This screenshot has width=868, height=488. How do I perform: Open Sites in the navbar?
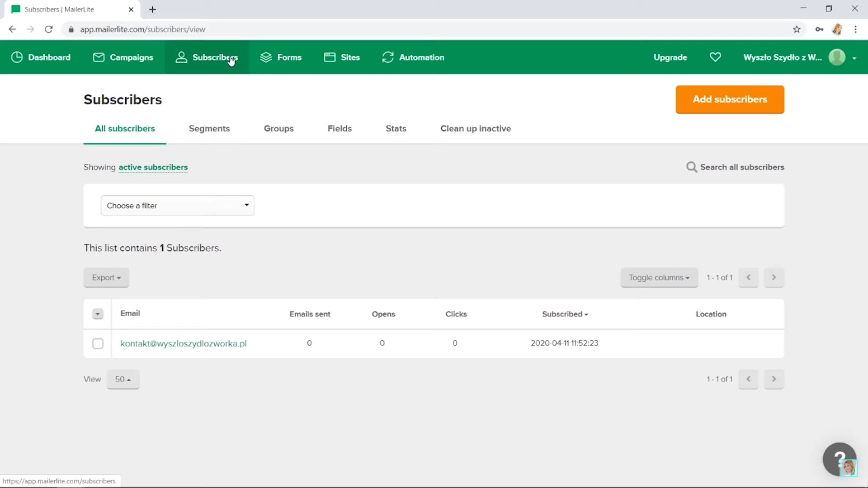click(x=350, y=57)
